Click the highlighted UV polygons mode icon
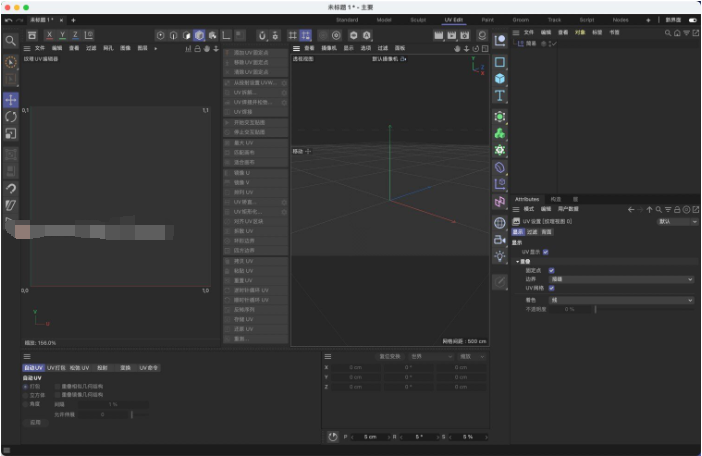702x456 pixels. [199, 35]
